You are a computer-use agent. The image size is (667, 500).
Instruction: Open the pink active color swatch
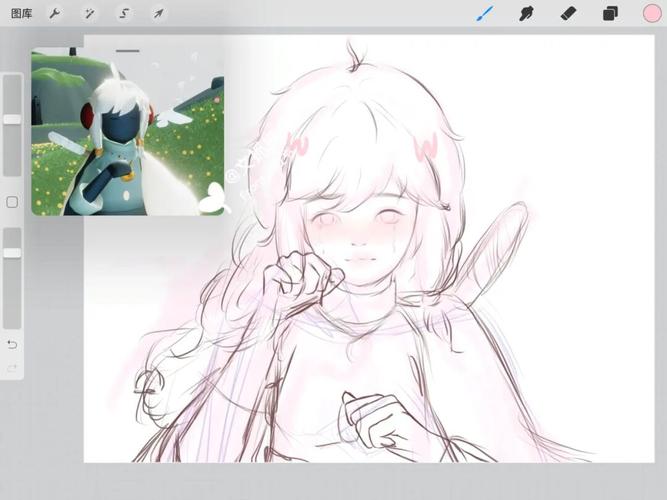pos(651,14)
